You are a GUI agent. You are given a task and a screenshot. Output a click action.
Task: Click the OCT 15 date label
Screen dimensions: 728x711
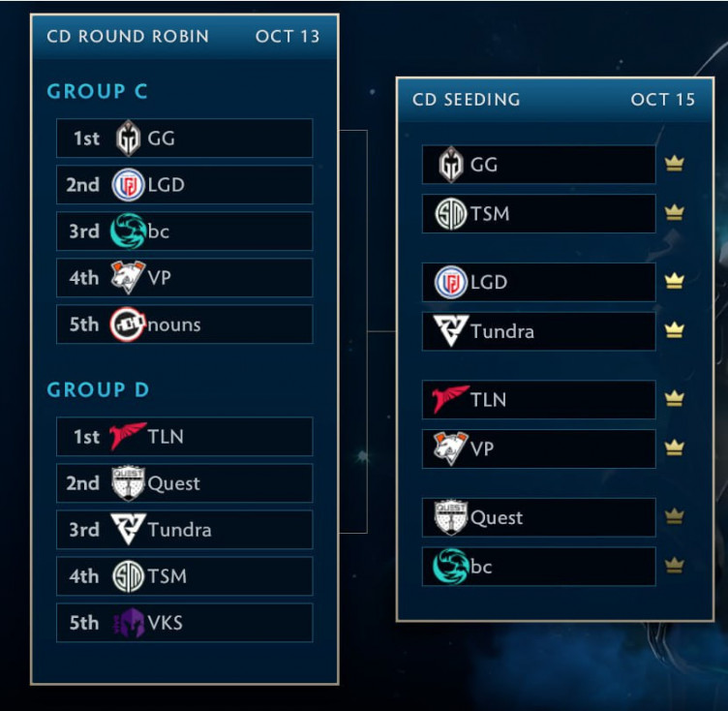[662, 100]
